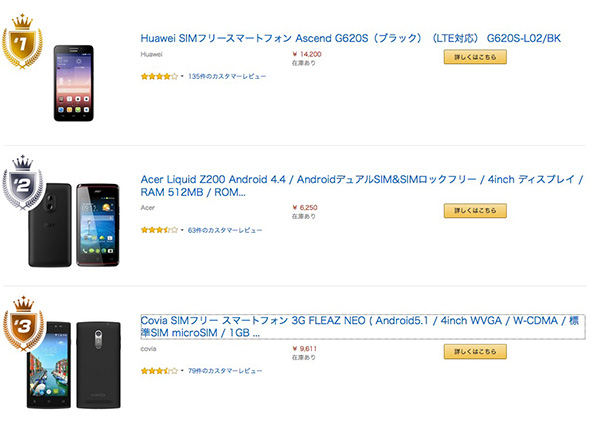The height and width of the screenshot is (421, 600).
Task: Click the Huawei Ascend G620S star rating
Action: tap(159, 76)
